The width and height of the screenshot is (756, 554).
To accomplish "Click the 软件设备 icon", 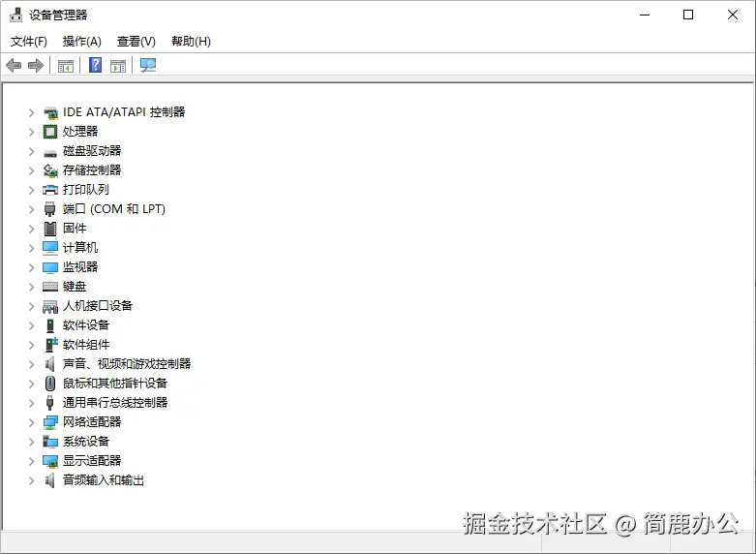I will click(50, 325).
